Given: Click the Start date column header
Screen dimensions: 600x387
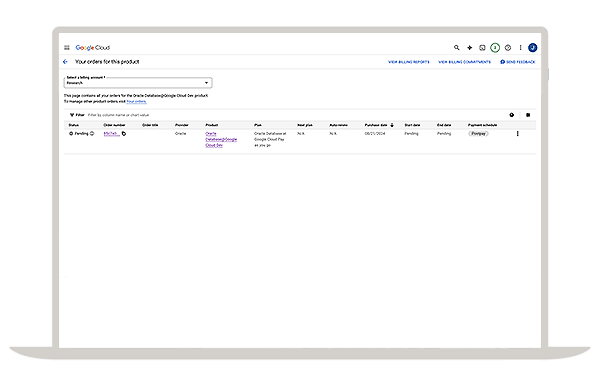Looking at the screenshot, I should tap(412, 125).
